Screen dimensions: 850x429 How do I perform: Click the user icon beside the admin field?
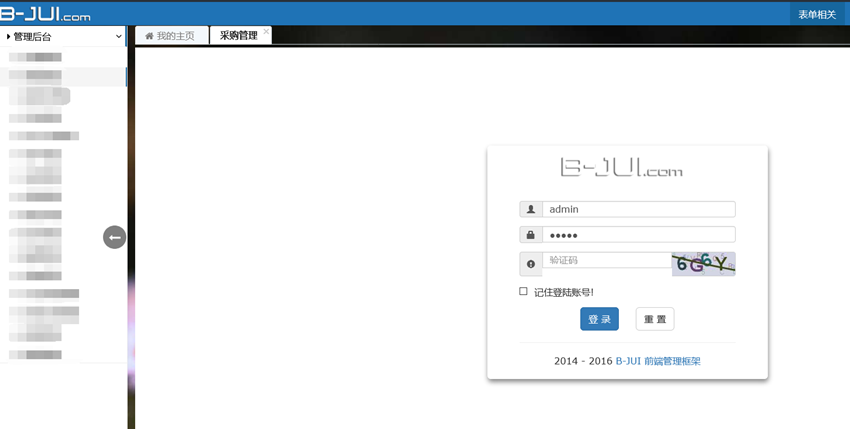pyautogui.click(x=530, y=210)
